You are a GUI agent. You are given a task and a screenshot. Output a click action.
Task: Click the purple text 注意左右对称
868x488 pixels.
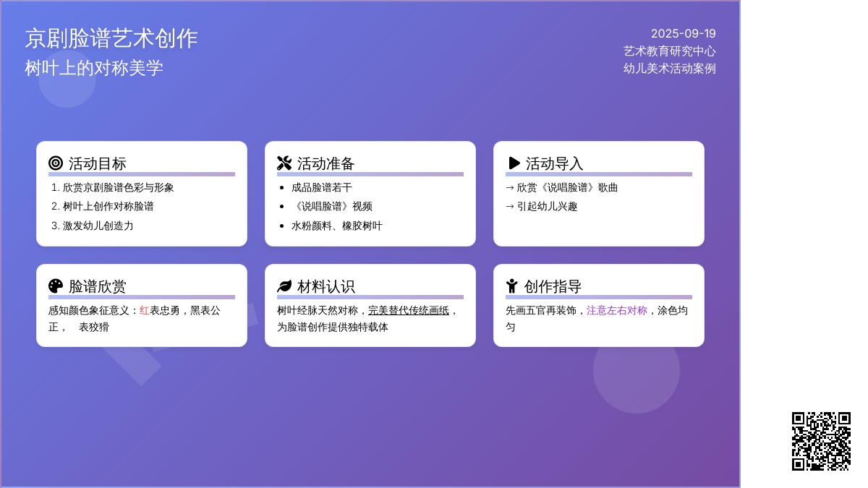tap(616, 310)
